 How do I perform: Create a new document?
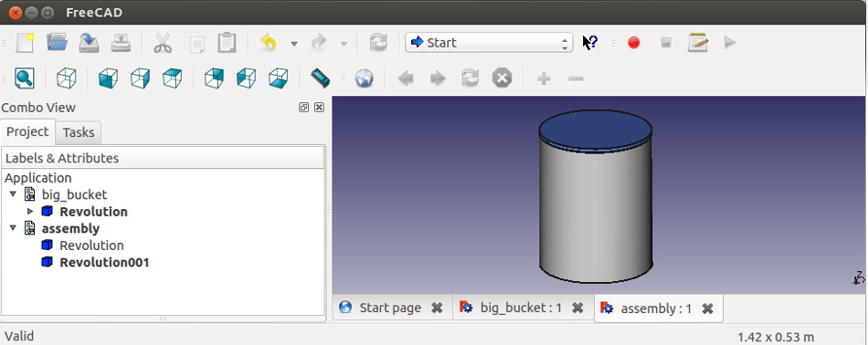25,43
